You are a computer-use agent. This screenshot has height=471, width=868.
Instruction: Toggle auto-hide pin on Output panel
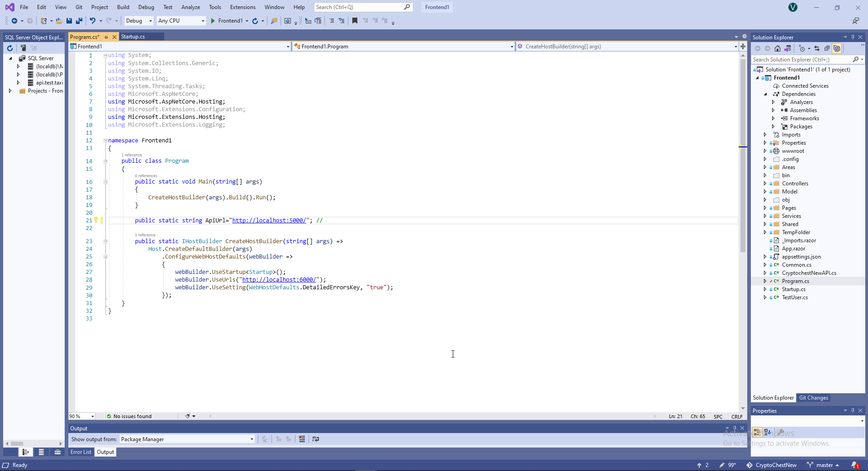(735, 428)
